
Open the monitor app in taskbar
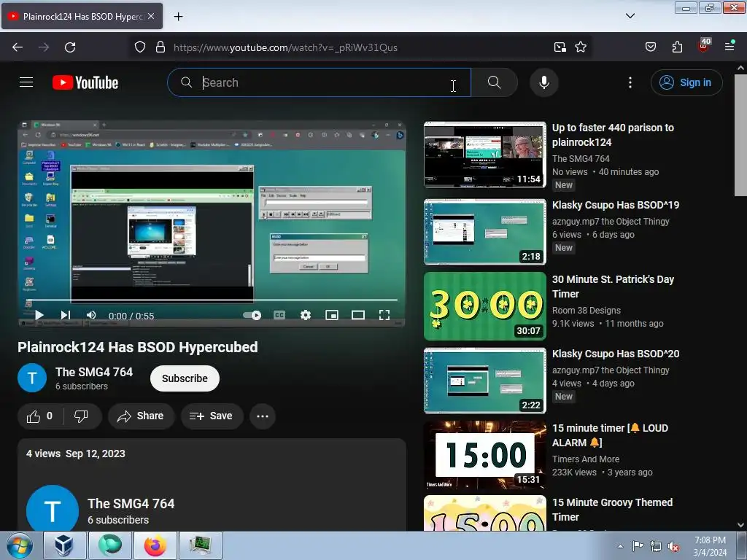201,545
